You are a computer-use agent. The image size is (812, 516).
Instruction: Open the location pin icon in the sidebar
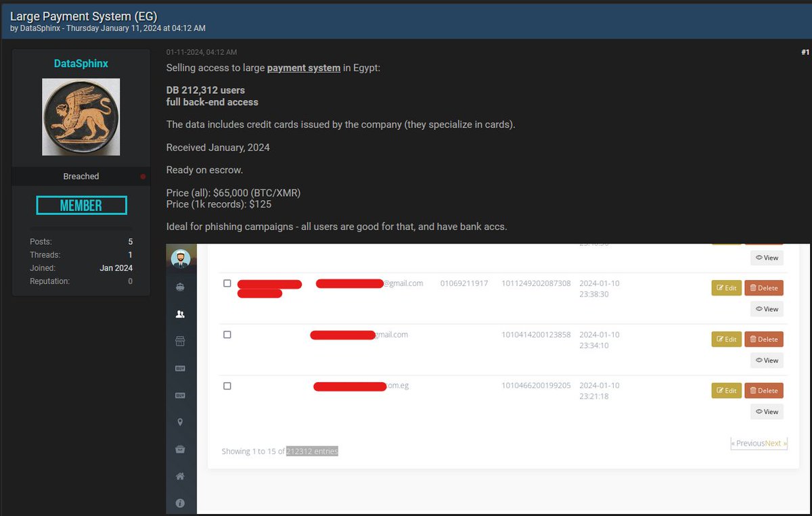(x=180, y=422)
